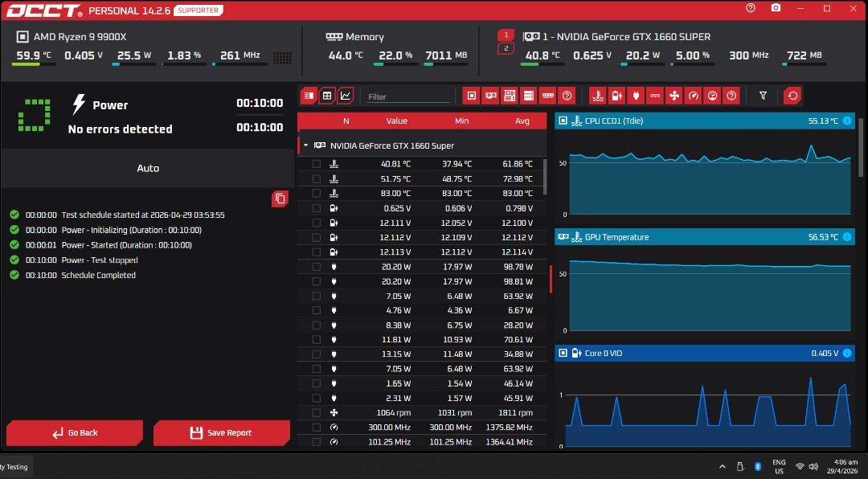The image size is (868, 479).
Task: Toggle the usage sensor type filter
Action: 712,96
